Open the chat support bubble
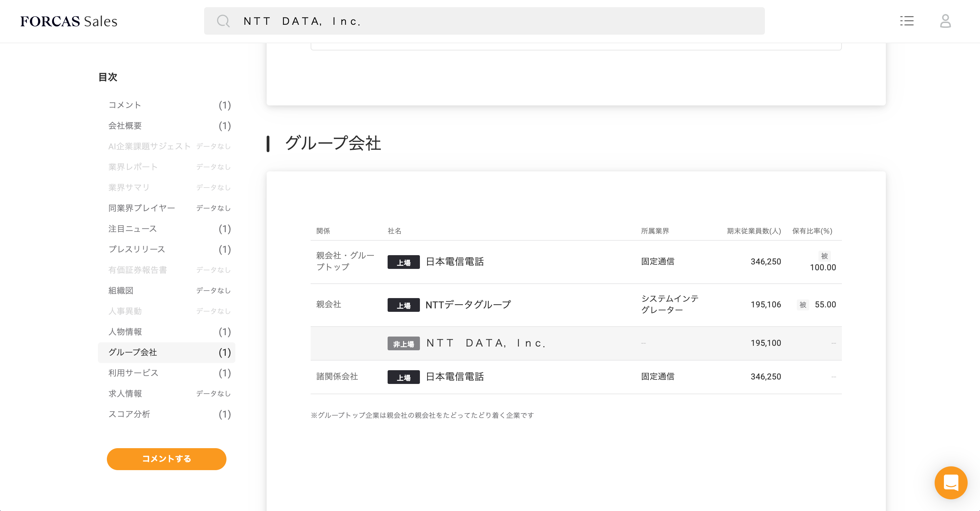Screen dimensions: 980x511 click(950, 482)
